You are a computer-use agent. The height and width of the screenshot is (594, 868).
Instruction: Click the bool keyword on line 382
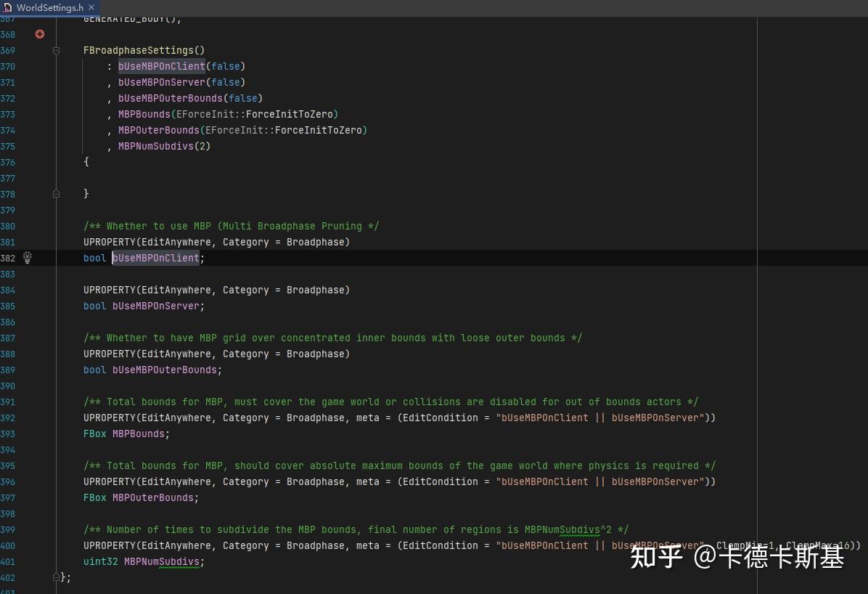coord(94,259)
